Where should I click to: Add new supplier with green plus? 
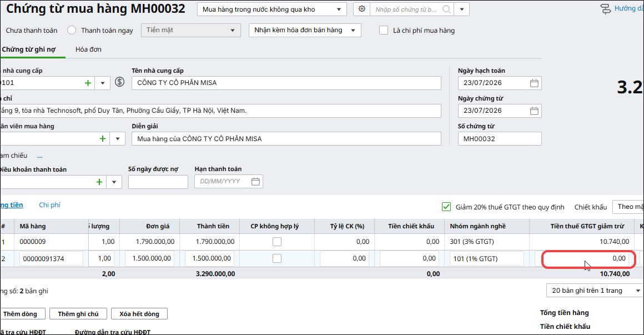click(88, 83)
